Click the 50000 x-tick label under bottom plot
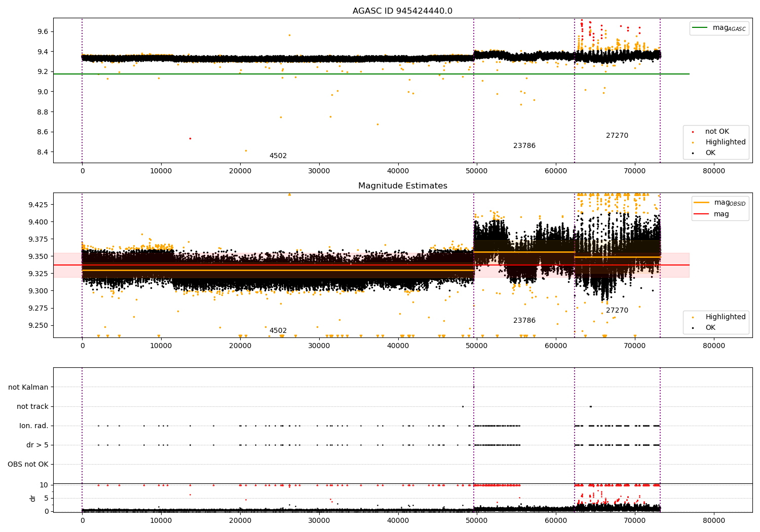Viewport: 760px width, 532px height. click(477, 521)
